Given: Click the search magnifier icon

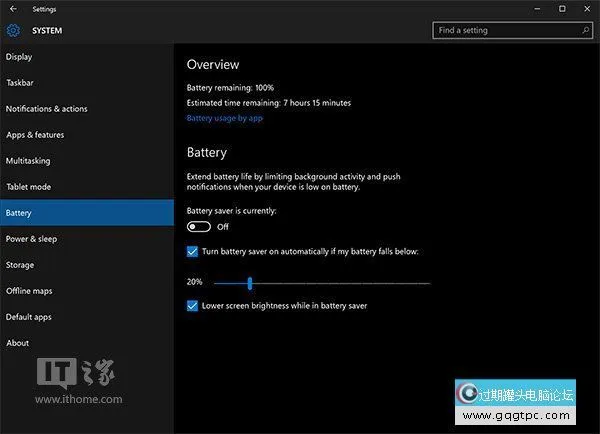Looking at the screenshot, I should click(x=584, y=31).
